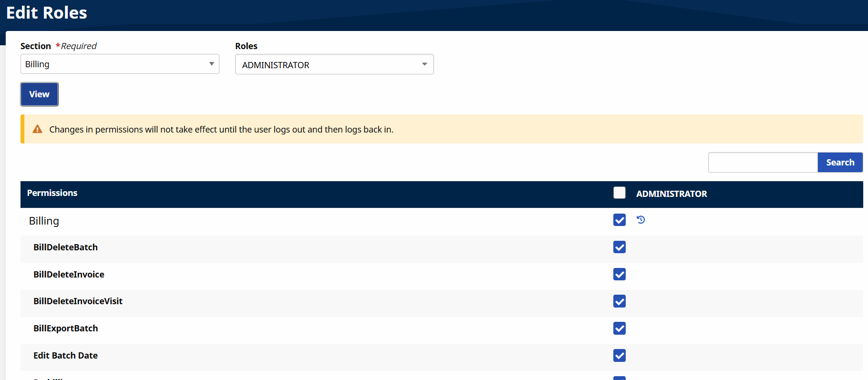Click the warning triangle icon in the alert
This screenshot has width=868, height=380.
click(37, 129)
